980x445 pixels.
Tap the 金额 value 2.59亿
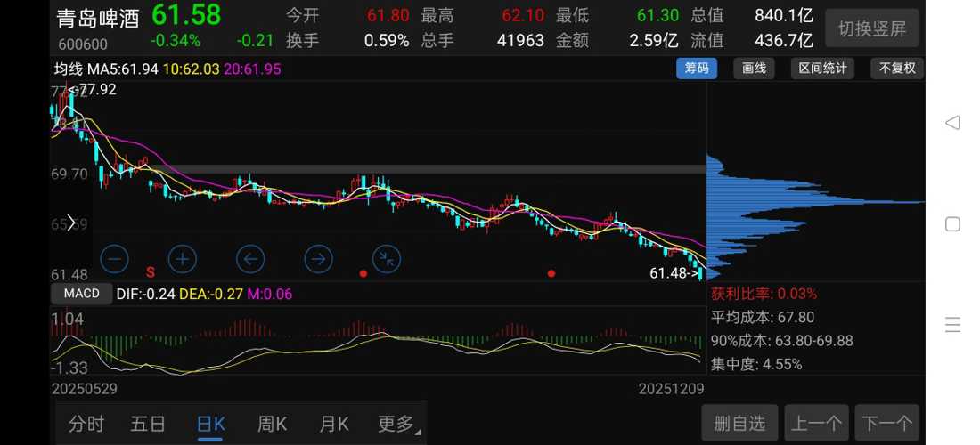click(655, 41)
